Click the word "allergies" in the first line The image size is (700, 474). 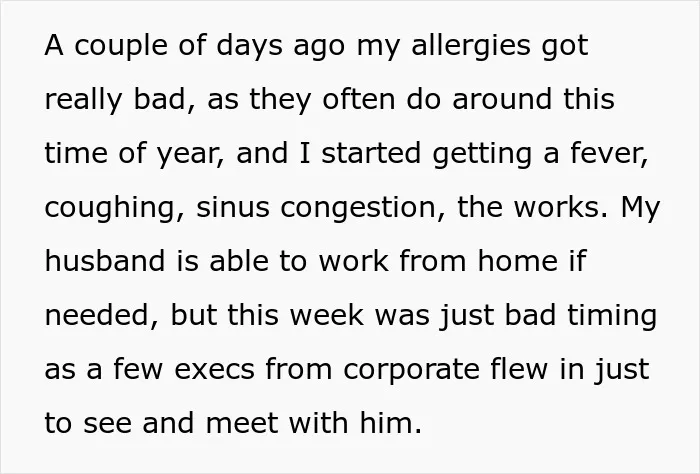point(471,46)
